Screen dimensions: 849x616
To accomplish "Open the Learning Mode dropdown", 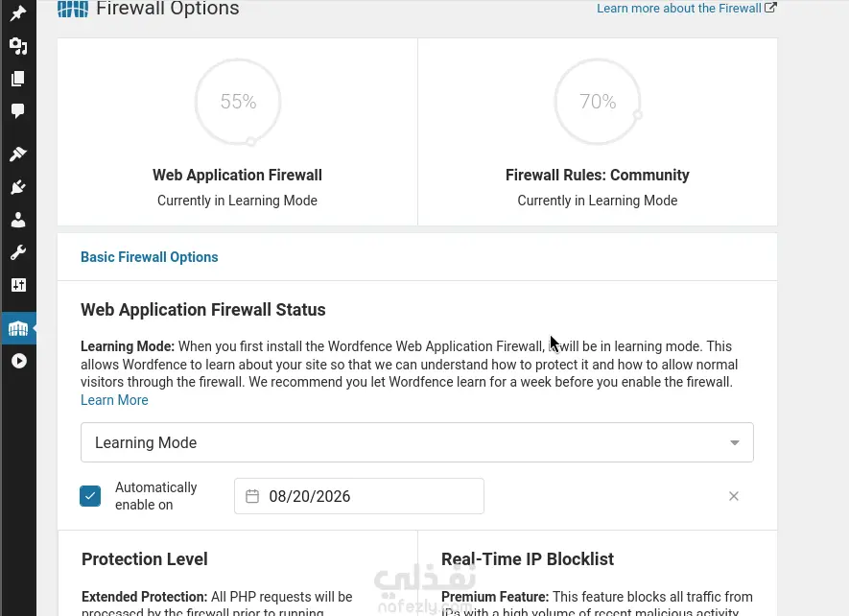I will tap(417, 442).
